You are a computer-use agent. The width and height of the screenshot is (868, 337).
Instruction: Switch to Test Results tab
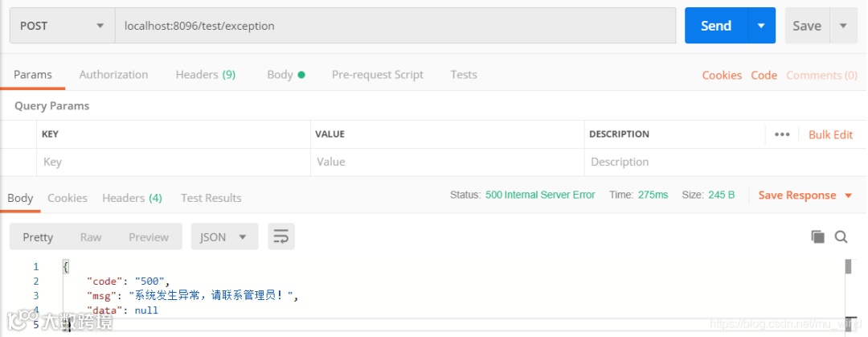pyautogui.click(x=211, y=198)
